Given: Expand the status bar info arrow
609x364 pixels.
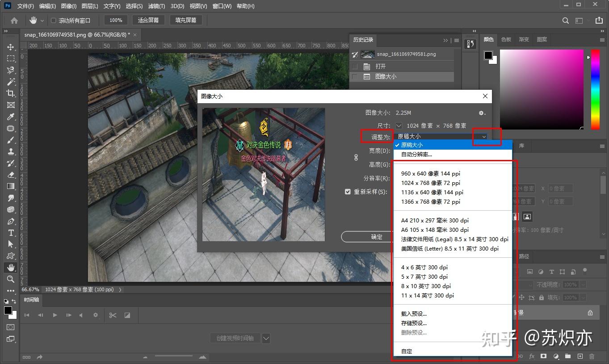Looking at the screenshot, I should [120, 289].
